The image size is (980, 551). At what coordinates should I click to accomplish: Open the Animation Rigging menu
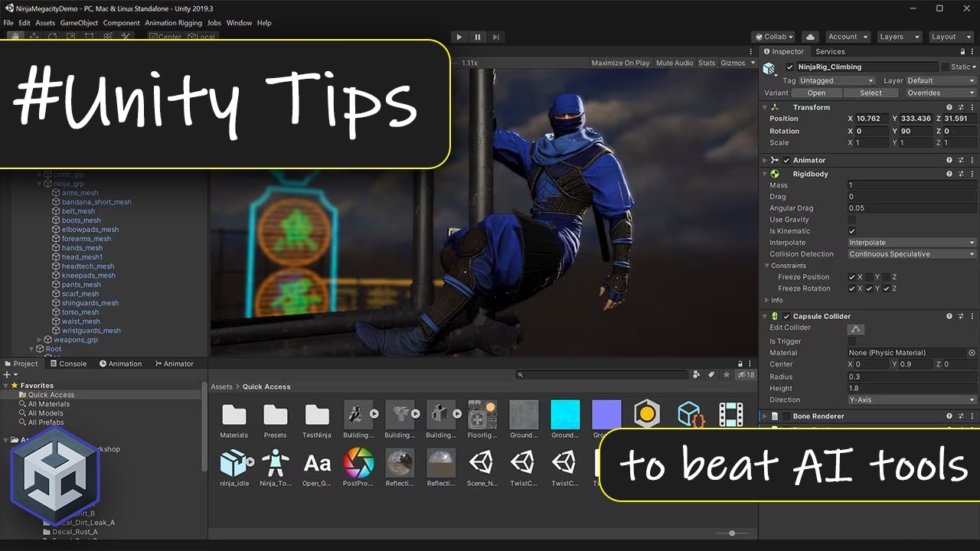[x=174, y=23]
